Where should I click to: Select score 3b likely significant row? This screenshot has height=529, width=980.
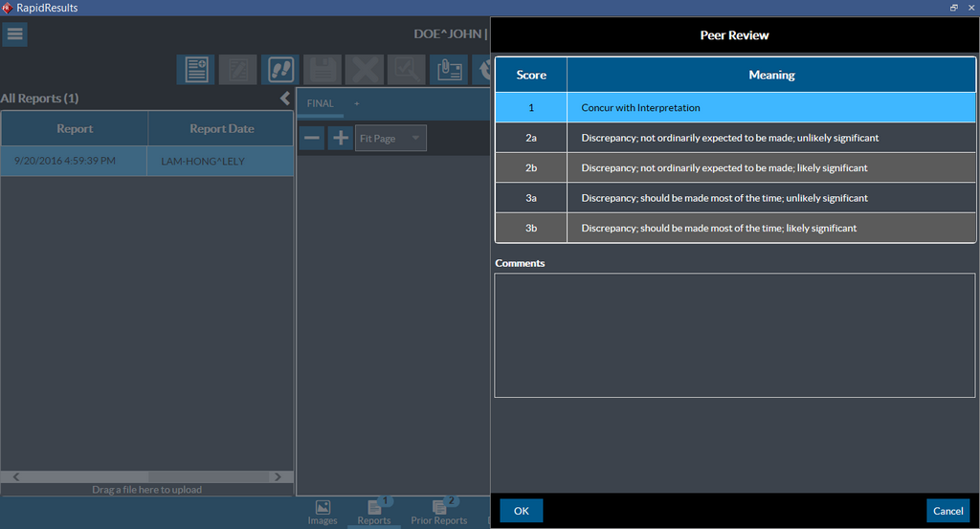tap(734, 229)
